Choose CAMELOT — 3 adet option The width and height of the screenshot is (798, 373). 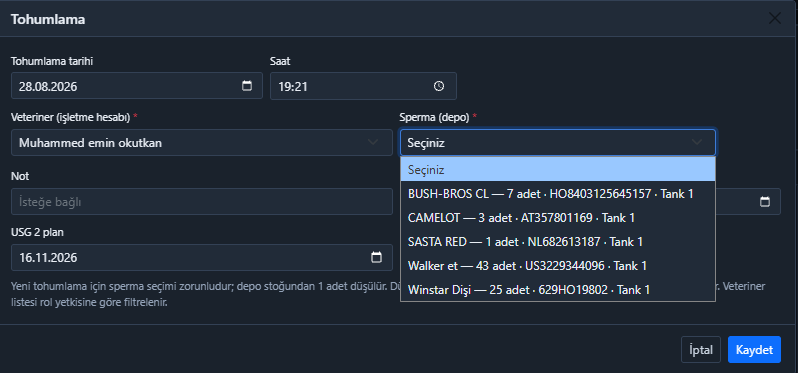(x=558, y=218)
